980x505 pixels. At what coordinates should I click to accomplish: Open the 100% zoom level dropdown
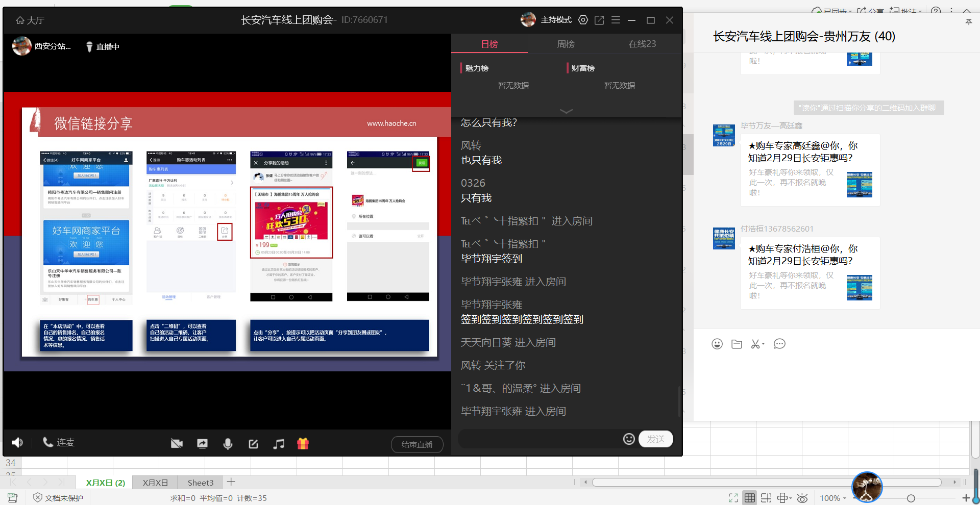[x=833, y=498]
